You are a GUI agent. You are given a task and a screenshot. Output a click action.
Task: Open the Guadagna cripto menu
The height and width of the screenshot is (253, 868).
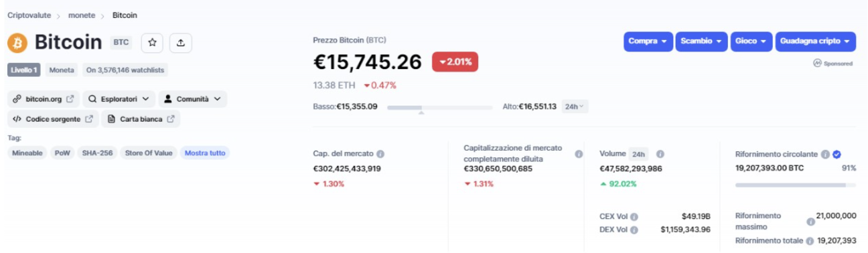pos(816,41)
